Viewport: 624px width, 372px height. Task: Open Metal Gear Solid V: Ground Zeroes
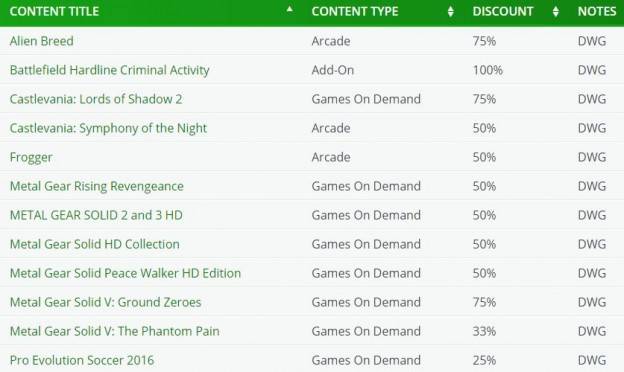[105, 302]
